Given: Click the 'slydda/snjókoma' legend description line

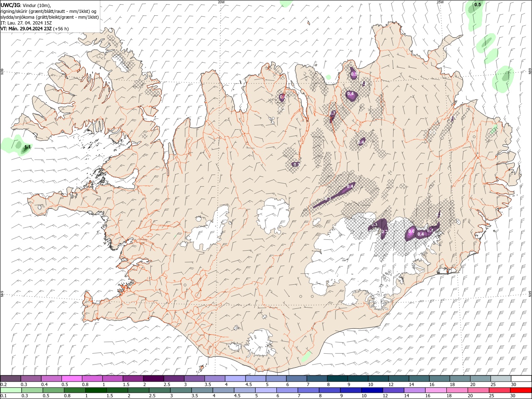Looking at the screenshot, I should point(50,17).
